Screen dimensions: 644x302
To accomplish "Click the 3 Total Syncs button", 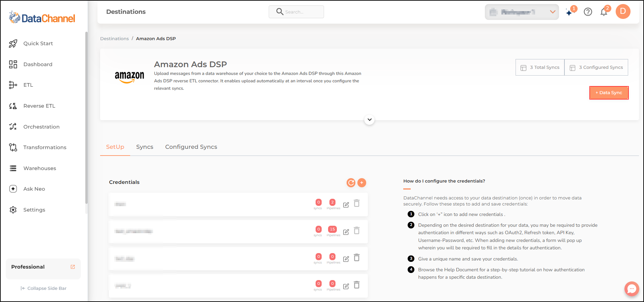I will (540, 67).
